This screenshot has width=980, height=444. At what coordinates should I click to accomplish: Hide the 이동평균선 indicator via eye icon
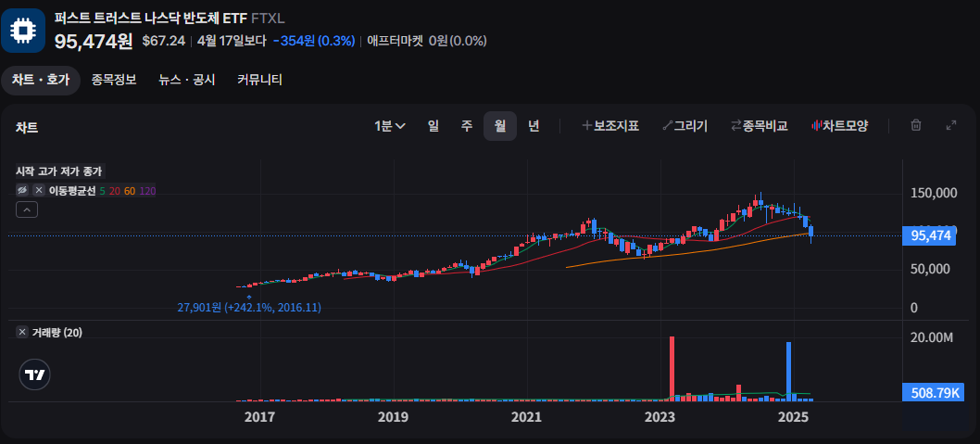22,191
